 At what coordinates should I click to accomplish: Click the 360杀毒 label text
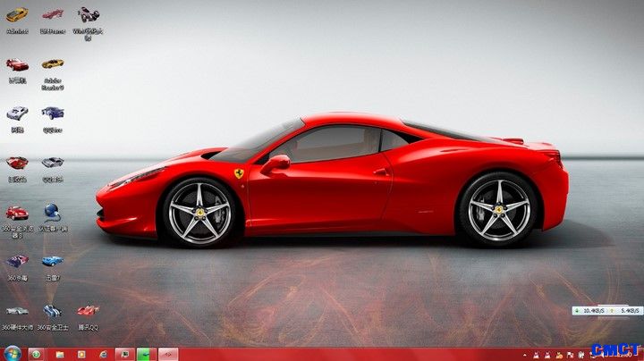click(x=17, y=278)
